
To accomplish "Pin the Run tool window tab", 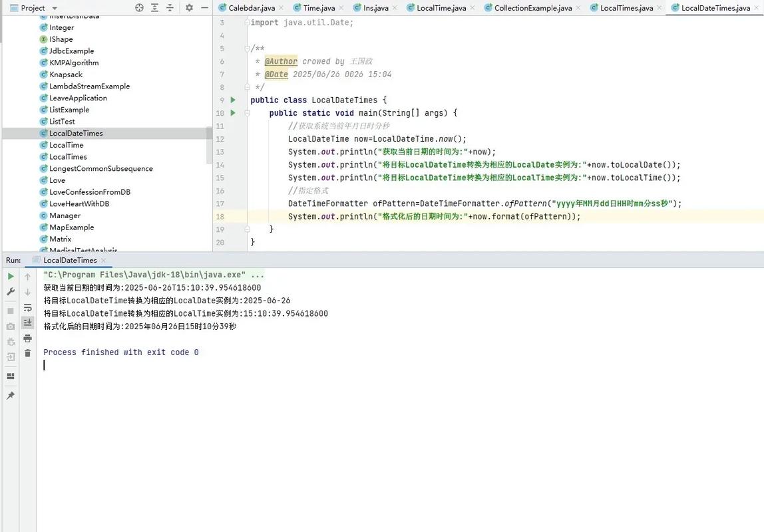I will [10, 395].
